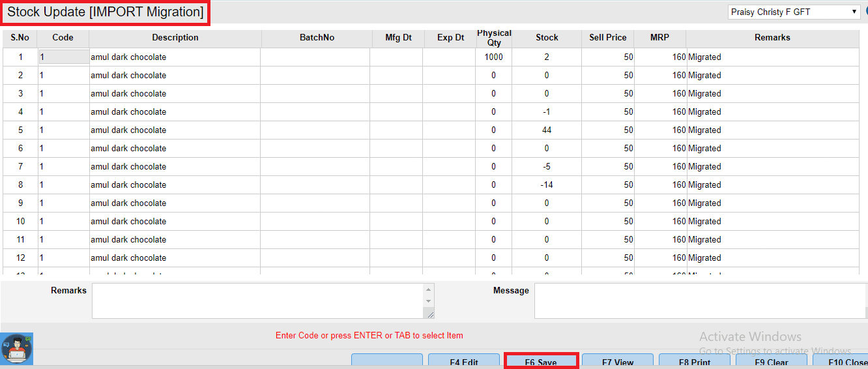Click the F6 Save button
Viewport: 868px width, 369px height.
click(x=541, y=362)
